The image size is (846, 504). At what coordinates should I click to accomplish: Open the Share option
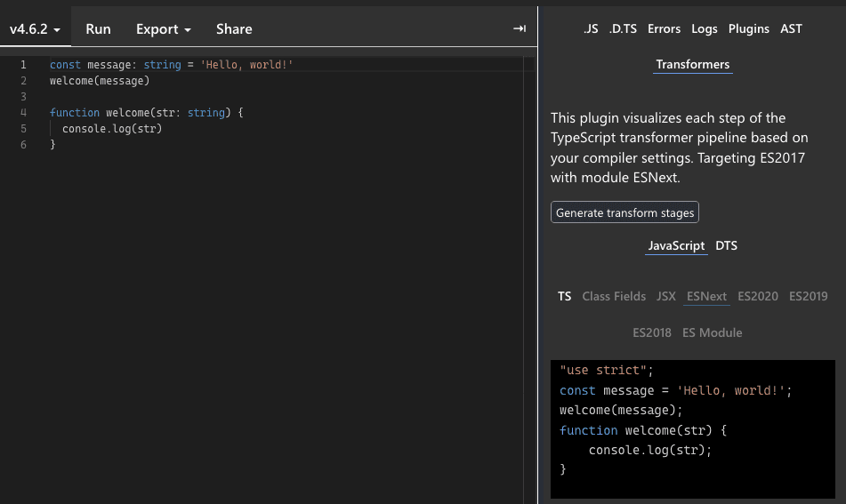tap(234, 29)
